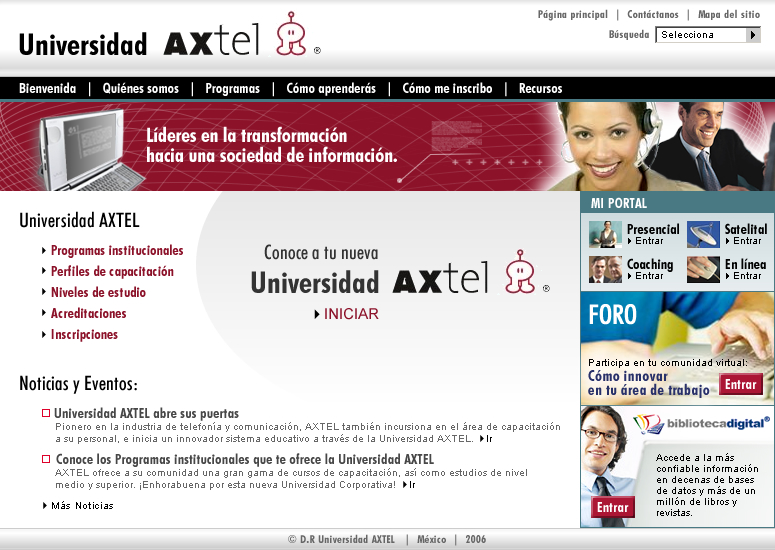Open the Quiénes somos menu
Viewport: 775px width, 550px height.
(x=141, y=88)
